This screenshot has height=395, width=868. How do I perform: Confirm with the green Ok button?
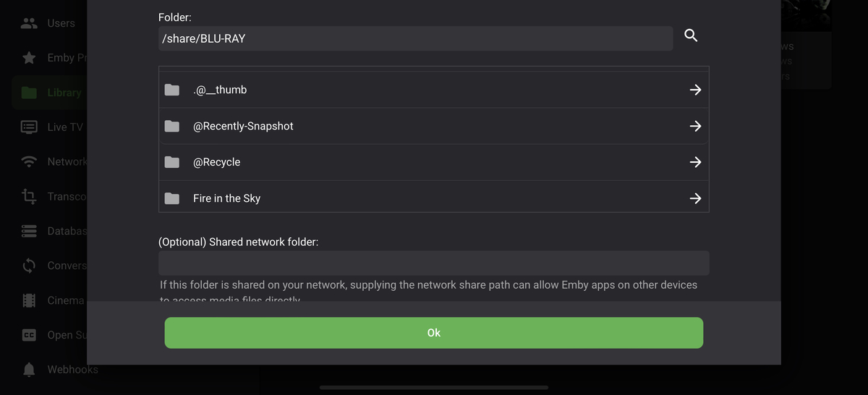pyautogui.click(x=434, y=333)
